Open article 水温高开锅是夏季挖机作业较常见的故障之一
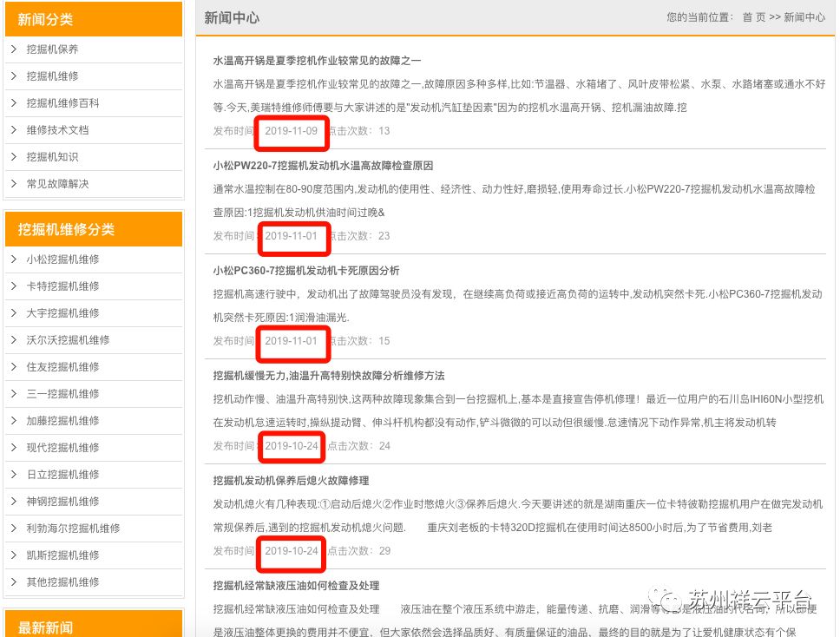This screenshot has width=840, height=637. 317,61
